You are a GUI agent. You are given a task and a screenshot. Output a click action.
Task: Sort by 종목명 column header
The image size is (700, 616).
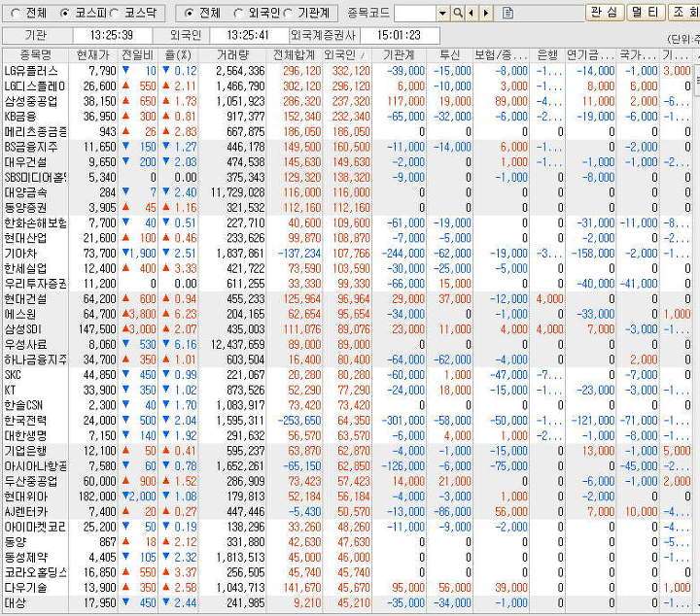click(36, 55)
